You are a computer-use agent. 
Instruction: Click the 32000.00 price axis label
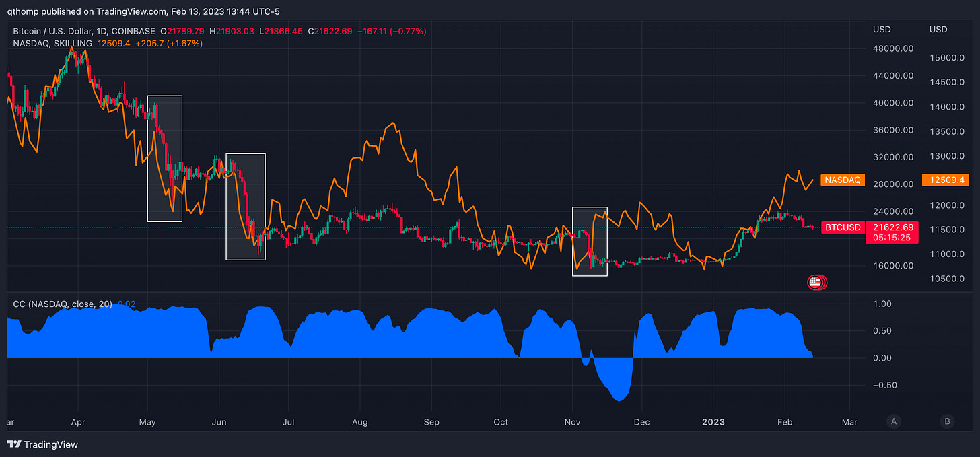893,157
